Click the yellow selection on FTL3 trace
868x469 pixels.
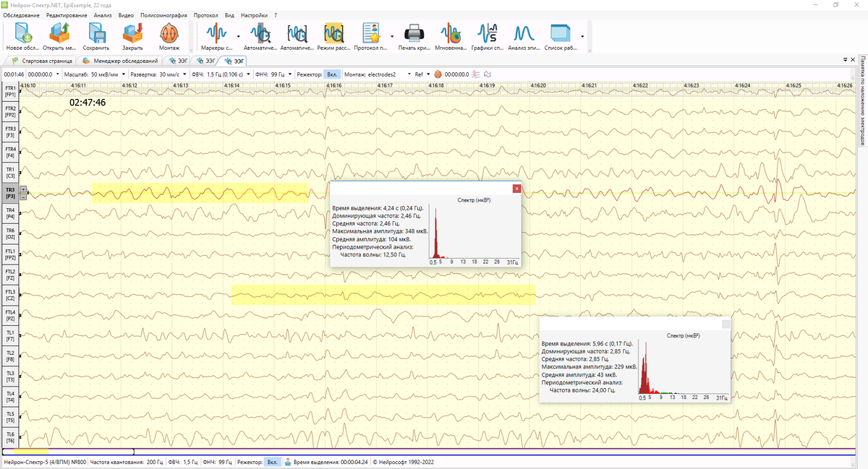tap(383, 294)
